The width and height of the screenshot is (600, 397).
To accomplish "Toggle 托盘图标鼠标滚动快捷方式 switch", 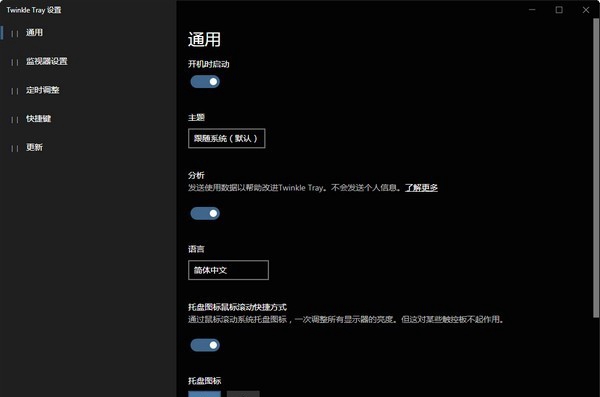I will (x=205, y=345).
